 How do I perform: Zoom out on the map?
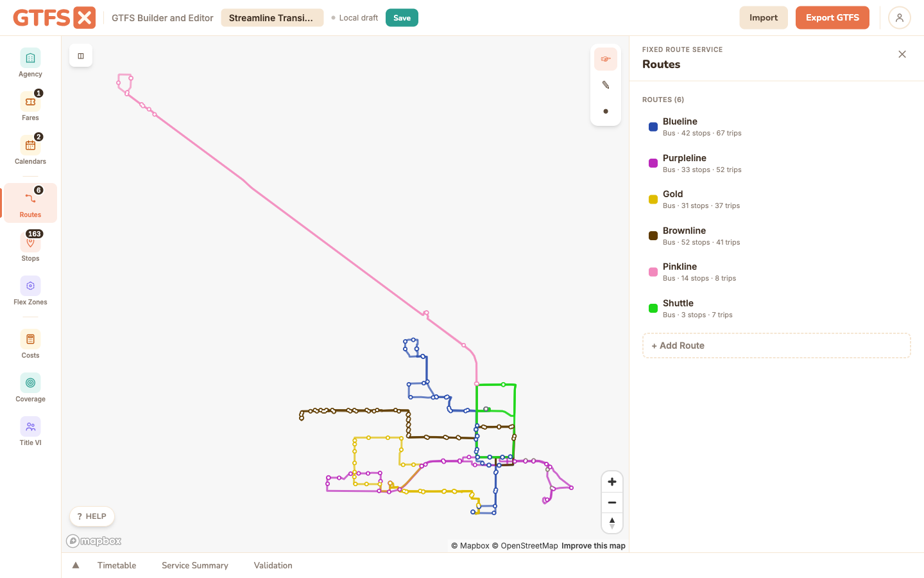click(612, 502)
